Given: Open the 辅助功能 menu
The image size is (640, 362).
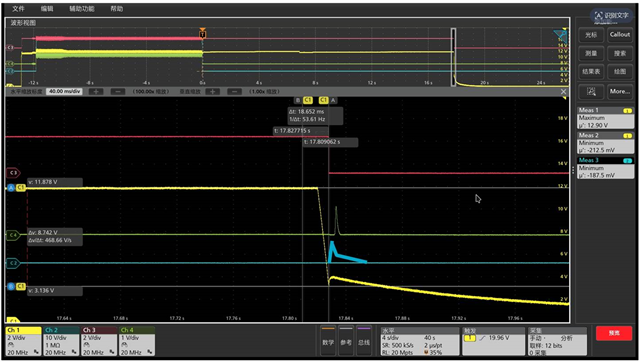Looking at the screenshot, I should coord(82,9).
